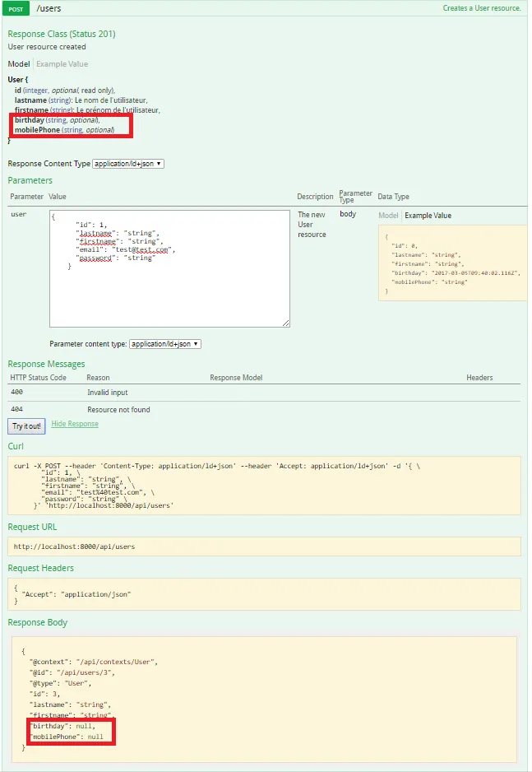Click the Parameters section heading
Viewport: 532px width, 772px height.
[x=30, y=180]
